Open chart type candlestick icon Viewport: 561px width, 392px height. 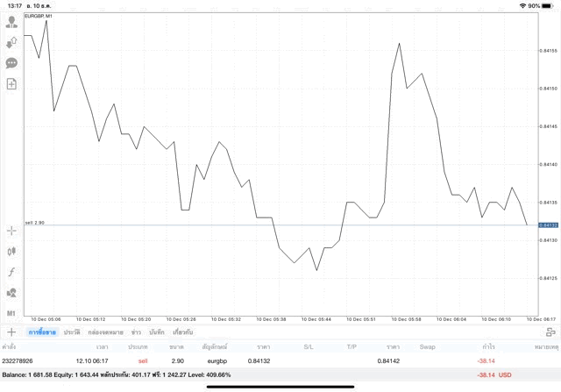(11, 252)
